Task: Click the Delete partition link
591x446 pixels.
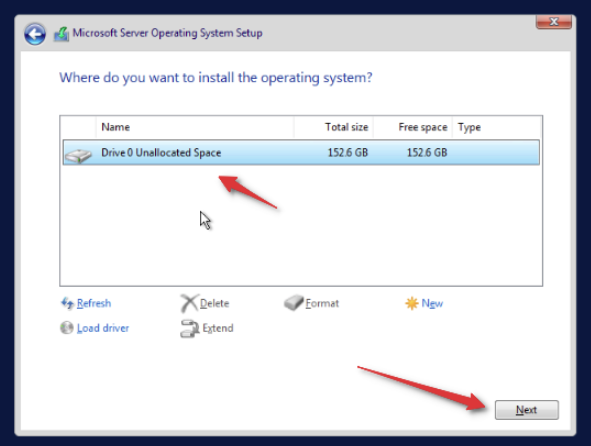Action: (x=214, y=303)
